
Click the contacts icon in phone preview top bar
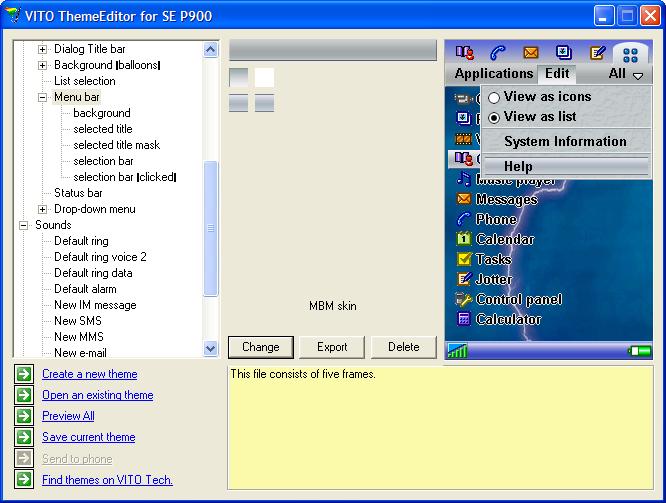tap(464, 52)
